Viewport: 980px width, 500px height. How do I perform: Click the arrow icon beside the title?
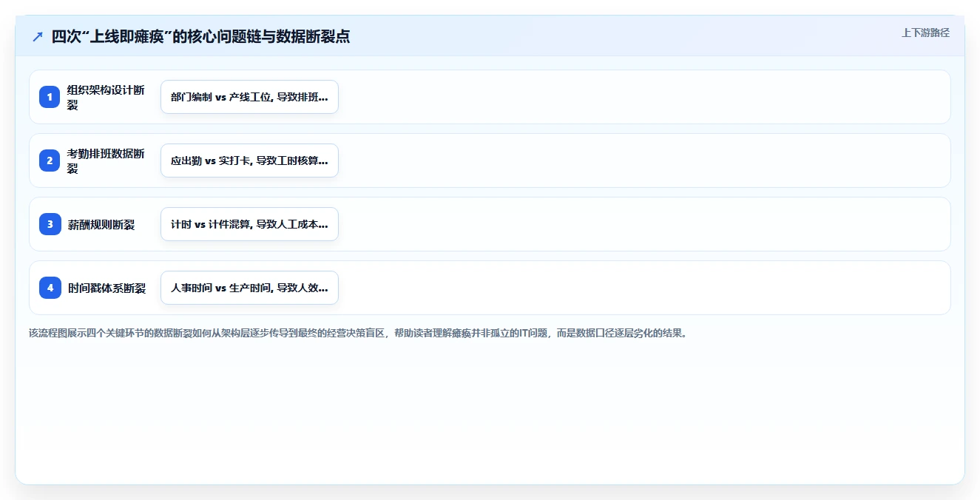point(38,36)
